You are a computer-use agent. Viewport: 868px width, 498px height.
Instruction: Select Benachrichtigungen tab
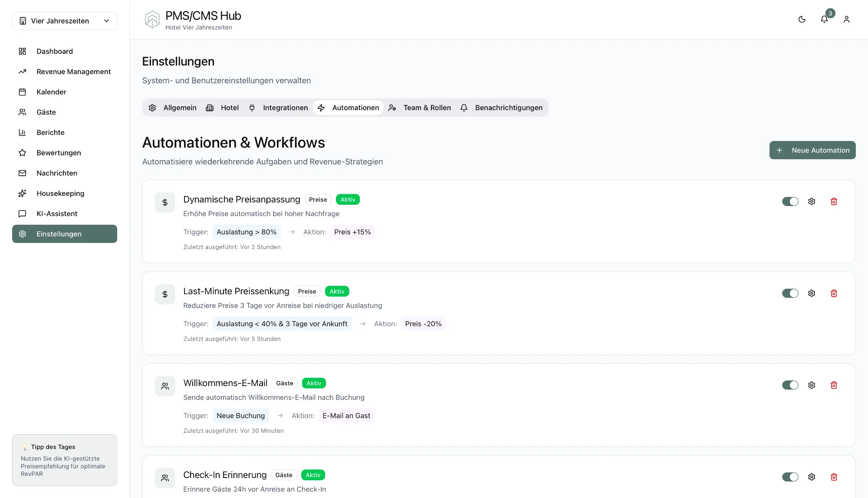[x=501, y=108]
